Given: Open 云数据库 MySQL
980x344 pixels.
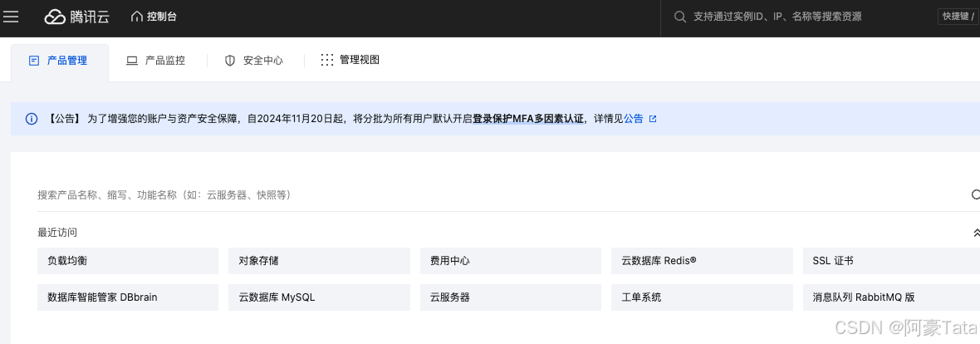Looking at the screenshot, I should coord(320,297).
